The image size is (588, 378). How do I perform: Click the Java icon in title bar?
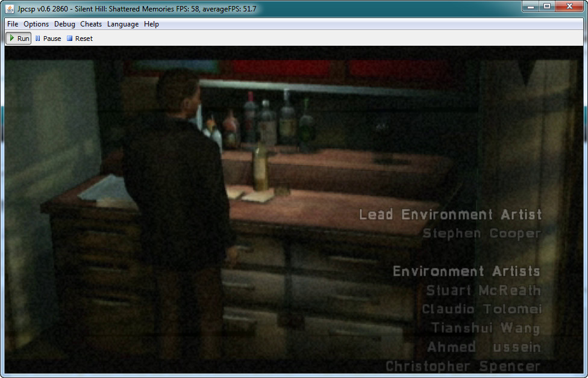10,8
